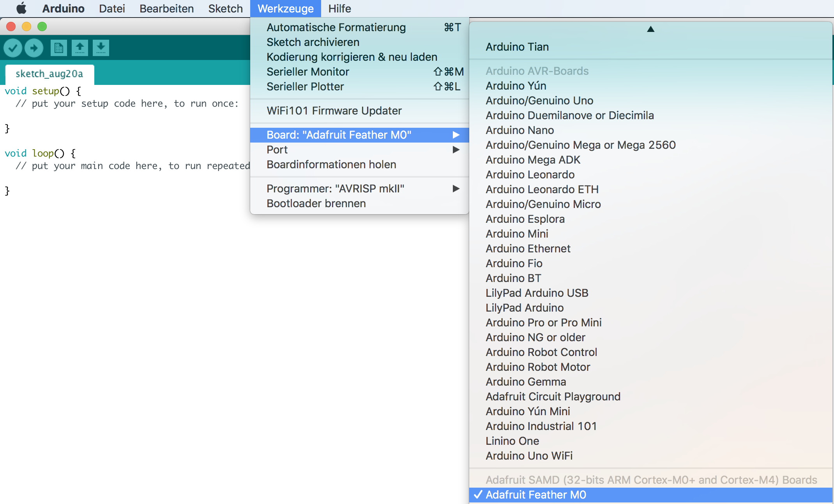The image size is (834, 504).
Task: Select LilyPad Arduino board
Action: click(x=650, y=308)
